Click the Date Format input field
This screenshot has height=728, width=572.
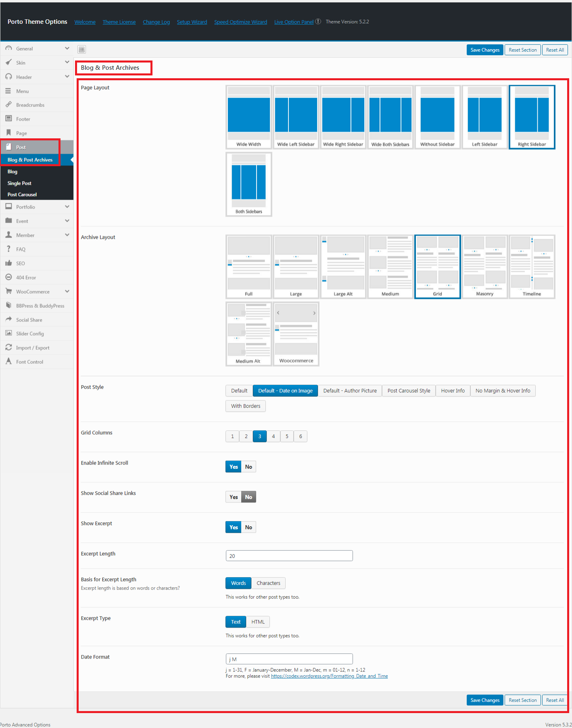289,659
